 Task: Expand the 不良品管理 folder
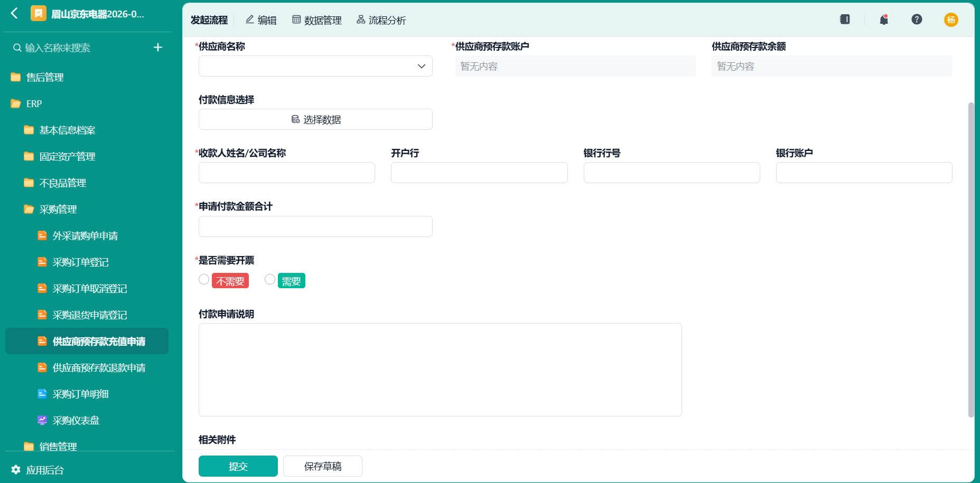tap(62, 183)
